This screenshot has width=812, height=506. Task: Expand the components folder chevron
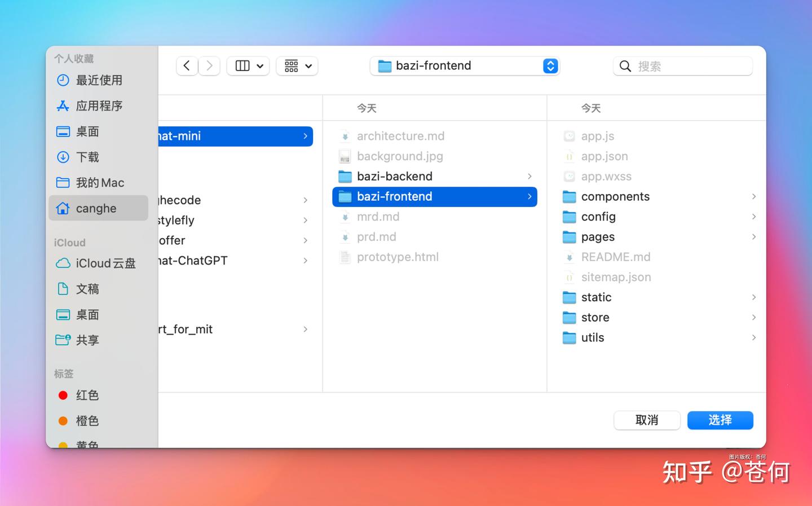(754, 196)
